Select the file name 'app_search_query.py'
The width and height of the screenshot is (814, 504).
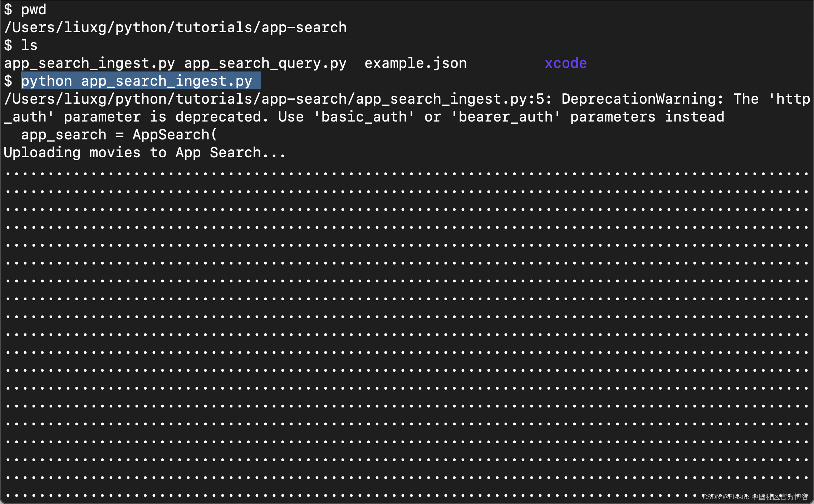pos(265,64)
